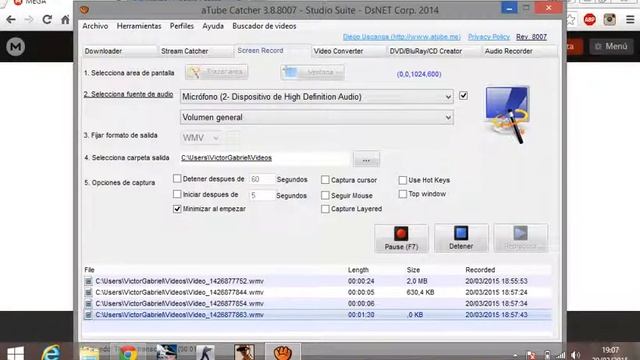Image resolution: width=640 pixels, height=360 pixels.
Task: Click file icon of Video_1426877844.wmv
Action: [x=88, y=292]
